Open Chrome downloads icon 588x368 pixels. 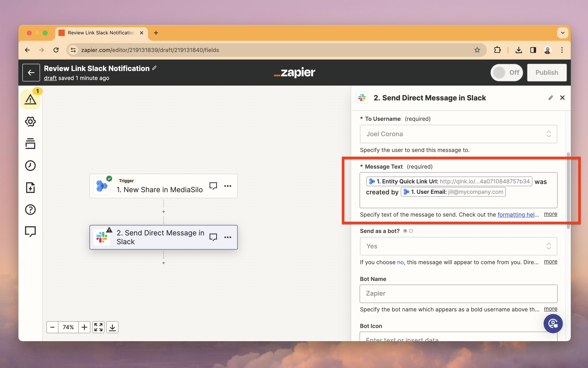(x=519, y=50)
